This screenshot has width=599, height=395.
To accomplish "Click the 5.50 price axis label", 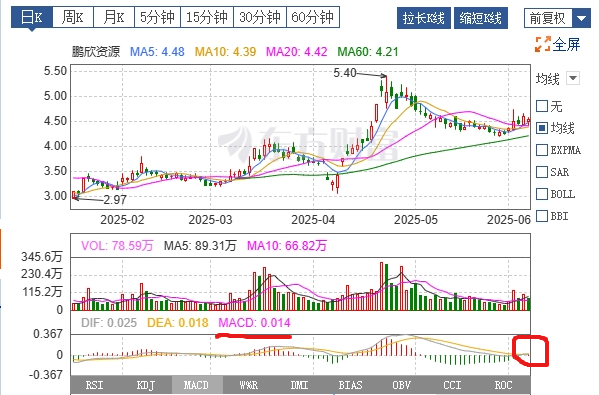I will click(x=55, y=71).
